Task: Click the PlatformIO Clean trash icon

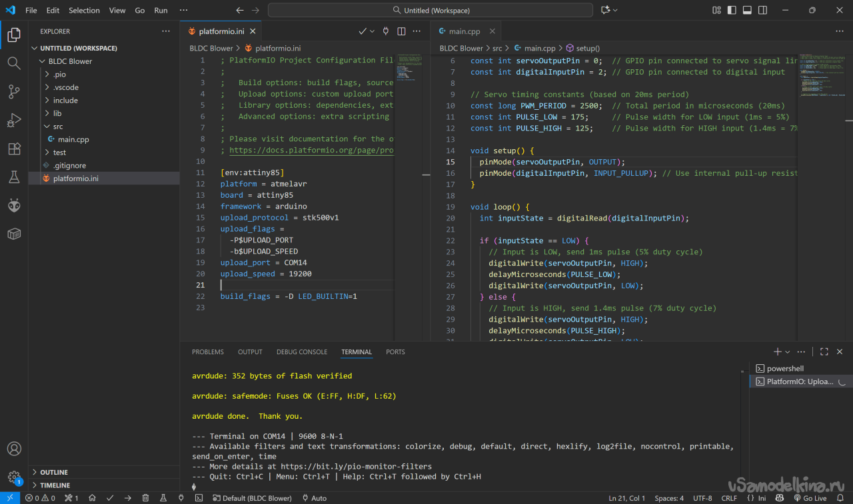Action: (x=145, y=498)
